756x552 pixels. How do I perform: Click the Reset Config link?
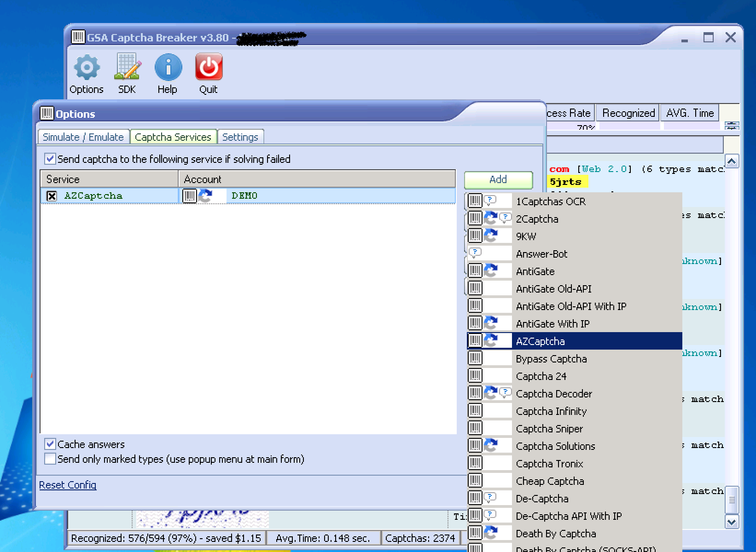68,485
